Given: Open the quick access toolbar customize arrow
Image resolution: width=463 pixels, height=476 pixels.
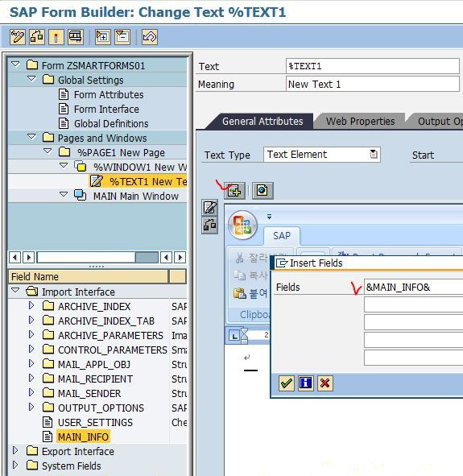Looking at the screenshot, I should (269, 217).
